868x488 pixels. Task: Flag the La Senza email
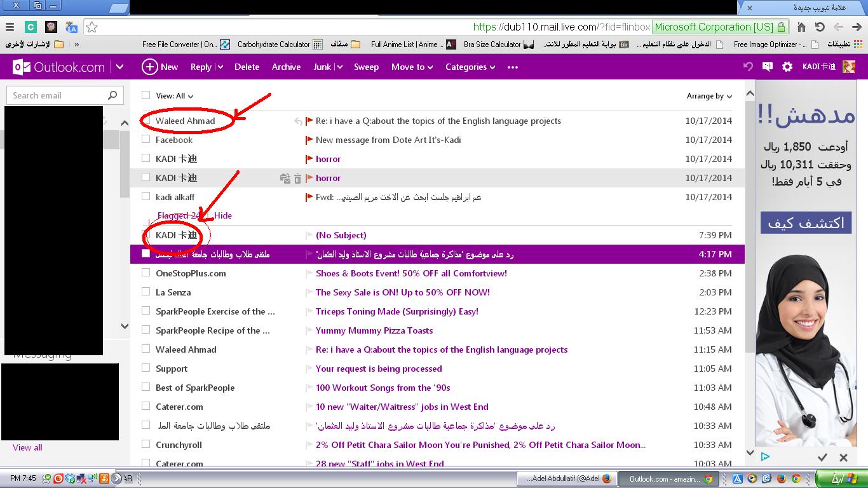click(309, 292)
